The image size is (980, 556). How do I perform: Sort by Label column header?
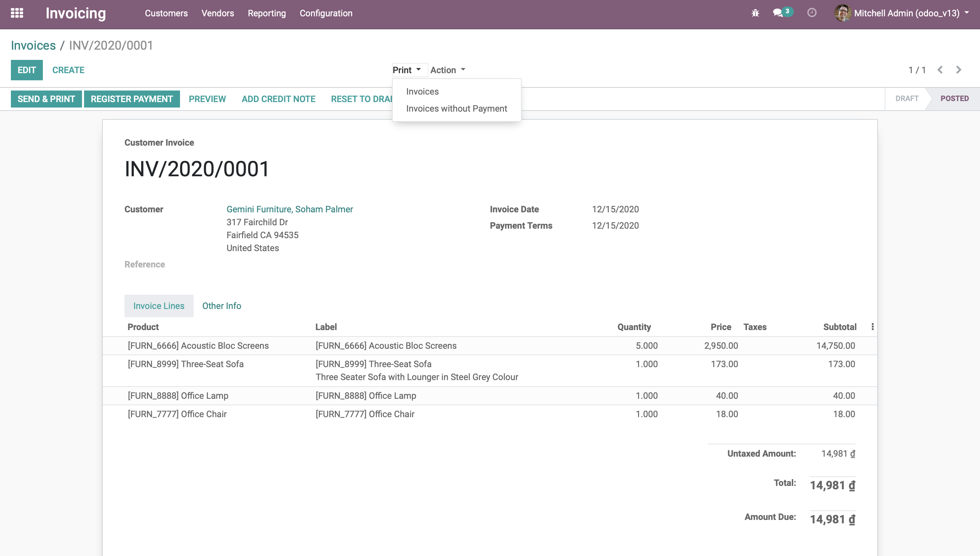coord(326,327)
